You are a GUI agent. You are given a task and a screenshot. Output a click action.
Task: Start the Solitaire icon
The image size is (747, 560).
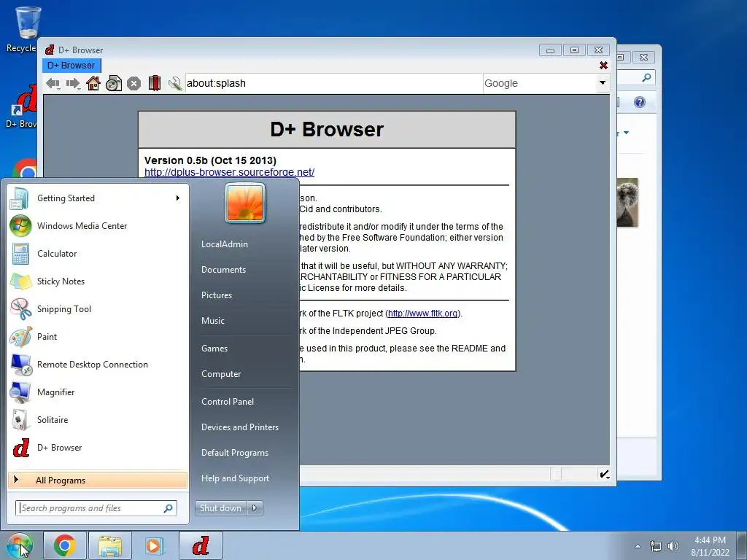[20, 419]
